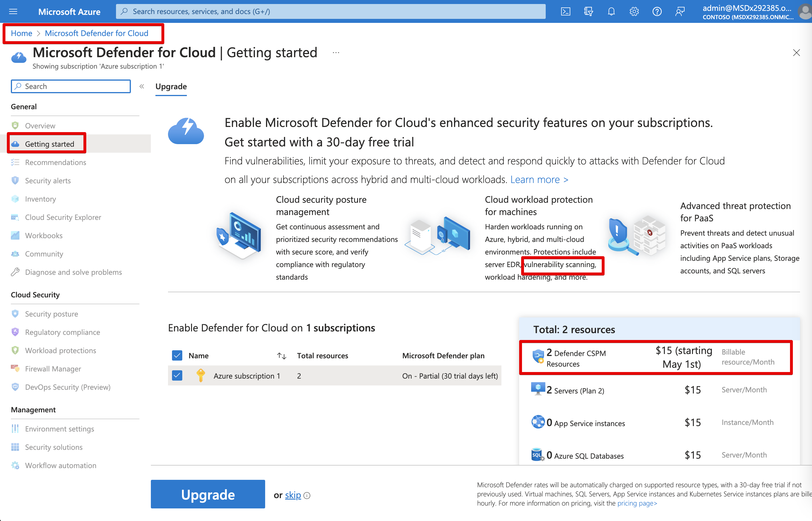Open the hamburger portal menu

13,11
